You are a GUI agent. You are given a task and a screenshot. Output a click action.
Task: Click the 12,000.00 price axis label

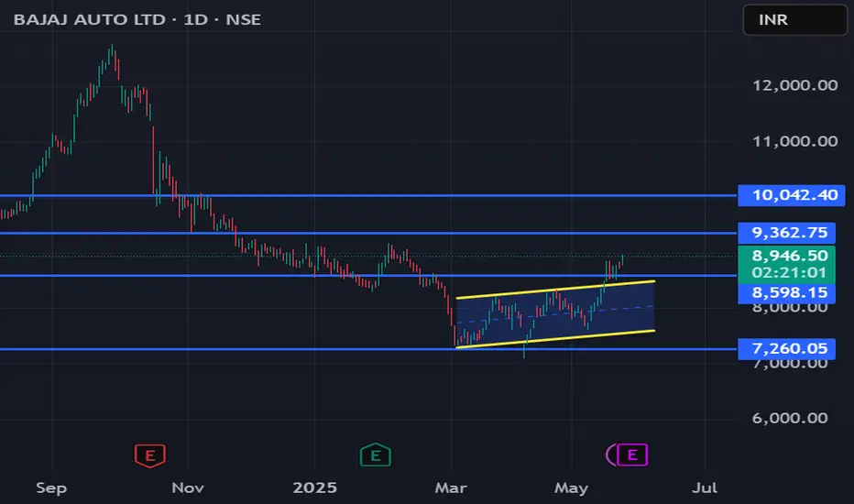click(795, 85)
